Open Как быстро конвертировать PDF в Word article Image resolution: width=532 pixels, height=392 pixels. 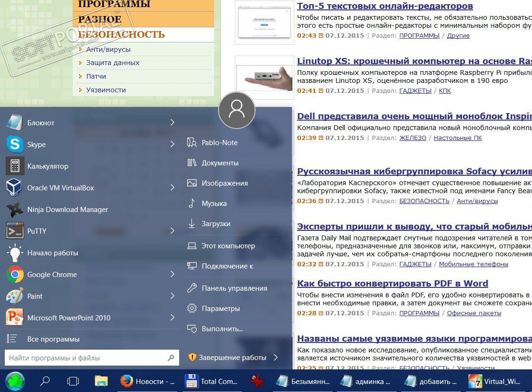click(392, 283)
